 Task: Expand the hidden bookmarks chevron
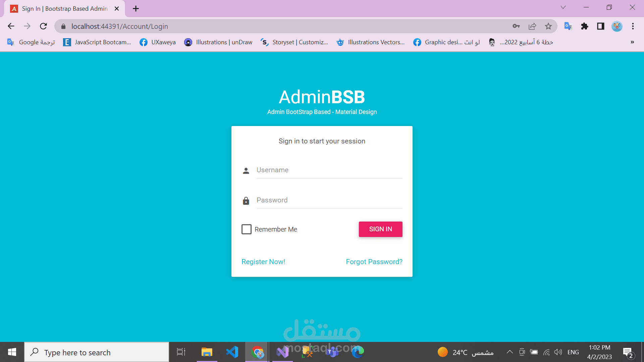coord(632,42)
